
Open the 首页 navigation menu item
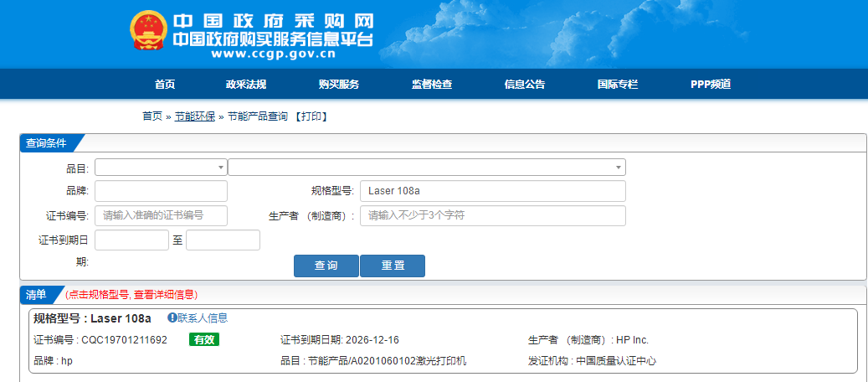[165, 85]
